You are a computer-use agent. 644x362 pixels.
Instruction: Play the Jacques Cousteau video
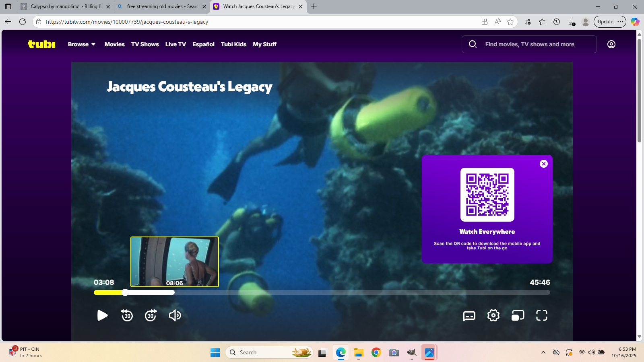pos(102,315)
